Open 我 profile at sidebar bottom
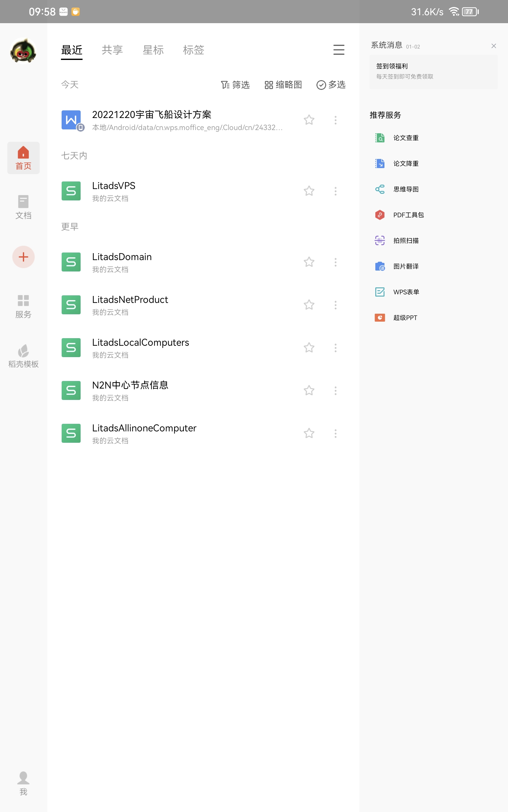 pyautogui.click(x=23, y=783)
